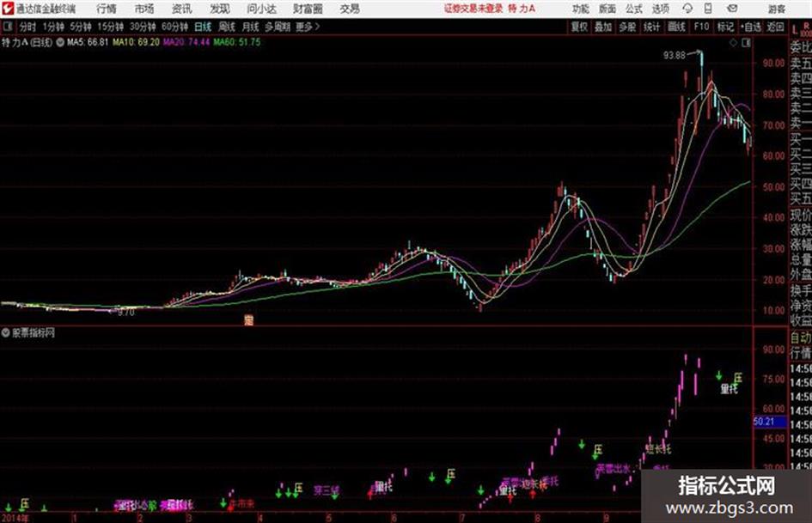812x523 pixels.
Task: Toggle the panel layout icon left of 分时
Action: (x=7, y=27)
